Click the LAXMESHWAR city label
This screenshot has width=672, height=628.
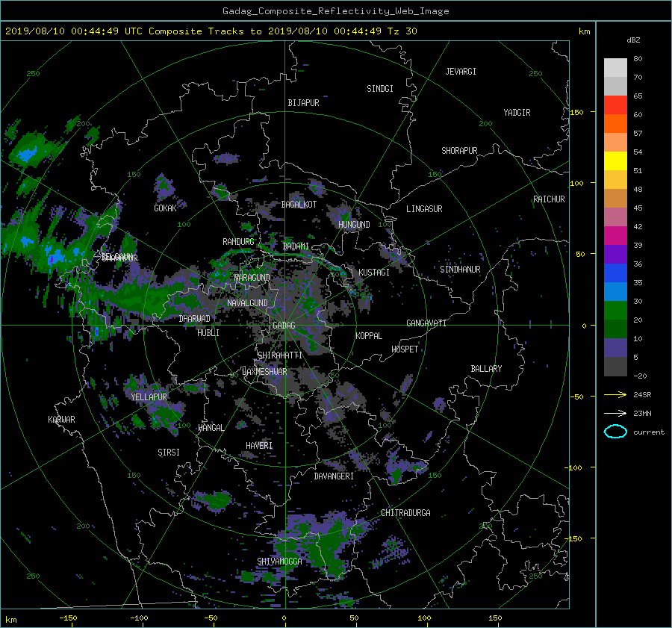tap(264, 372)
